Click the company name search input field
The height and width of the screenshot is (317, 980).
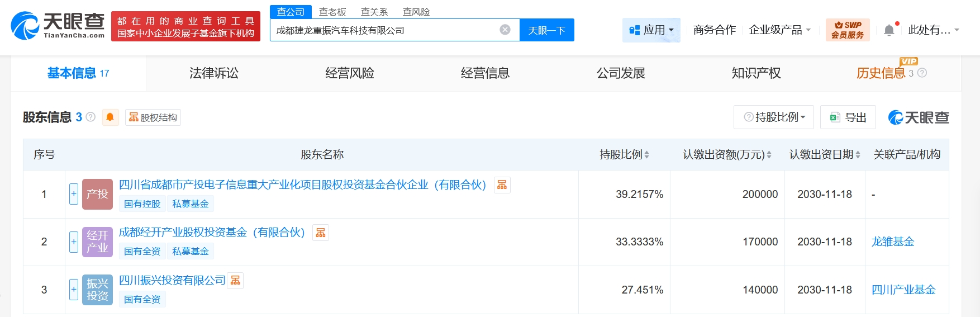[x=383, y=30]
